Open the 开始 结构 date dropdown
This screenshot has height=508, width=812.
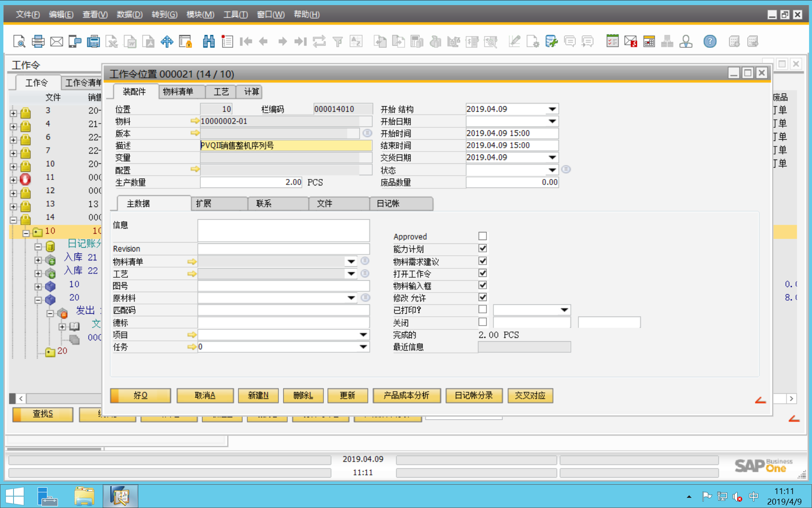552,109
